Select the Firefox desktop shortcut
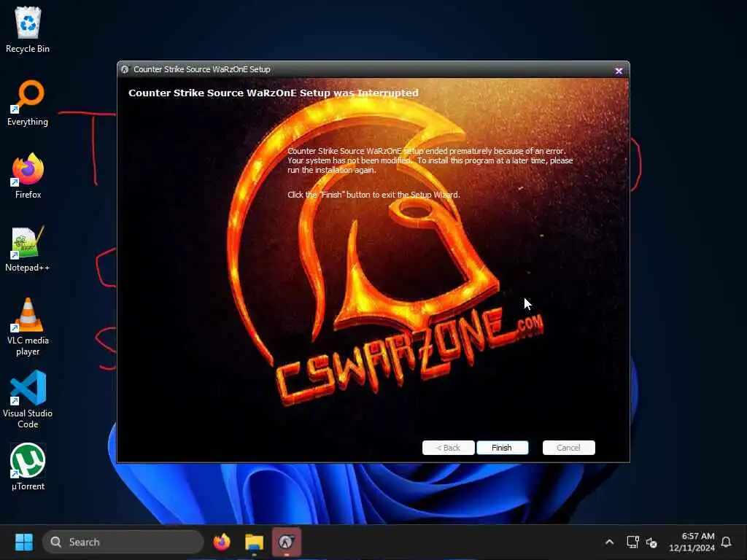Screen dimensions: 747x560 pyautogui.click(x=28, y=176)
